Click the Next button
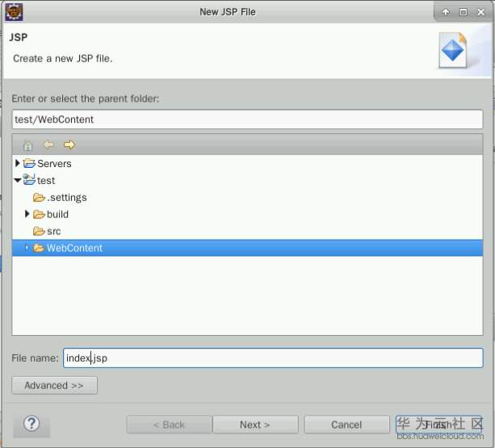 click(x=255, y=425)
